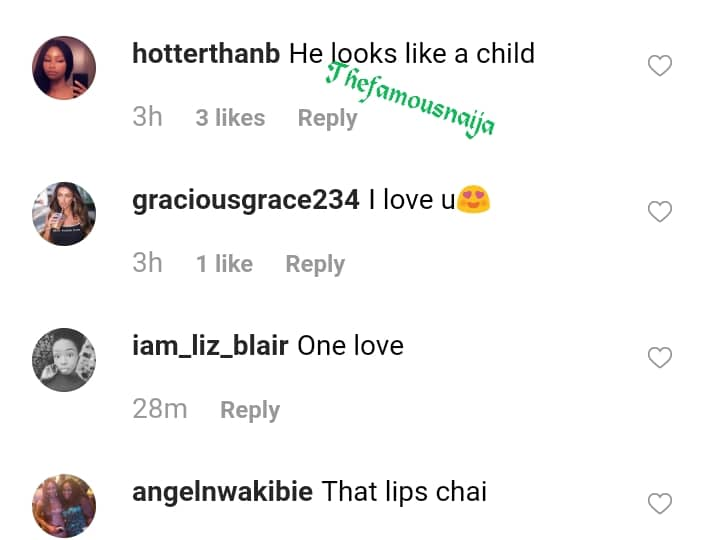Image resolution: width=702 pixels, height=540 pixels.
Task: Open hotterthanb's profile picture
Action: (64, 68)
